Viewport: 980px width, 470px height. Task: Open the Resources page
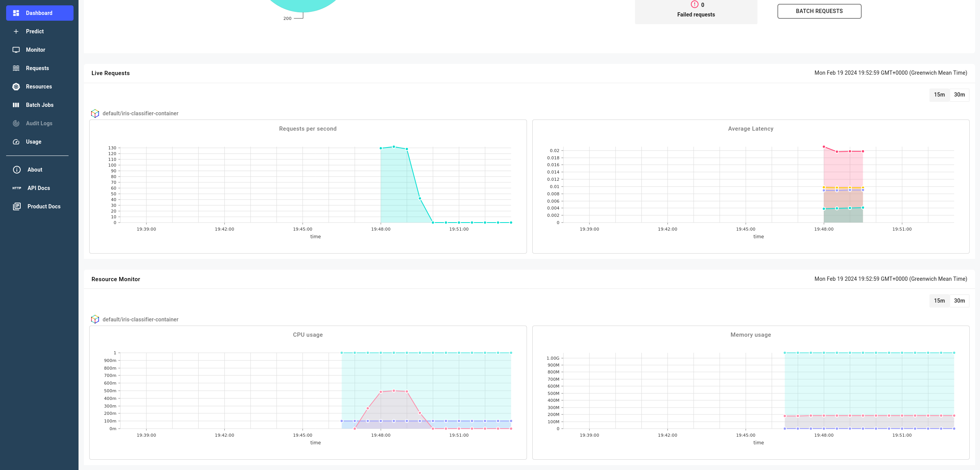40,87
